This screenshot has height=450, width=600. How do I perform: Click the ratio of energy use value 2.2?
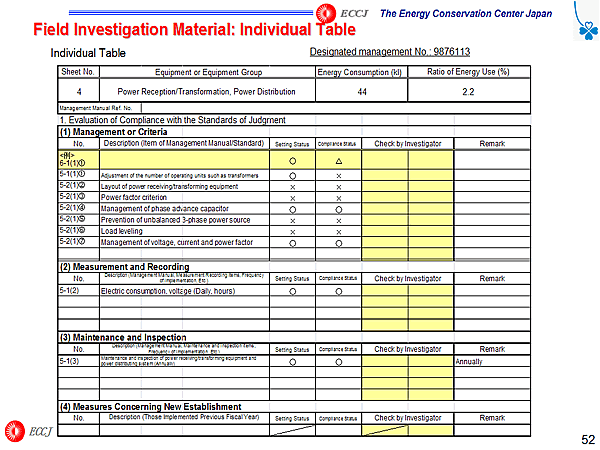pyautogui.click(x=468, y=91)
